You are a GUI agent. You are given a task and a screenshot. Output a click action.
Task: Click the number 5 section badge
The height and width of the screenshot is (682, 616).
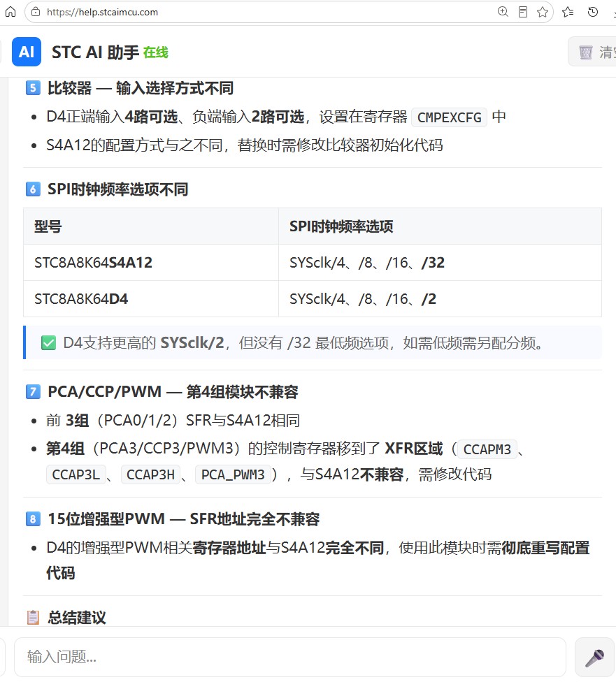[33, 88]
